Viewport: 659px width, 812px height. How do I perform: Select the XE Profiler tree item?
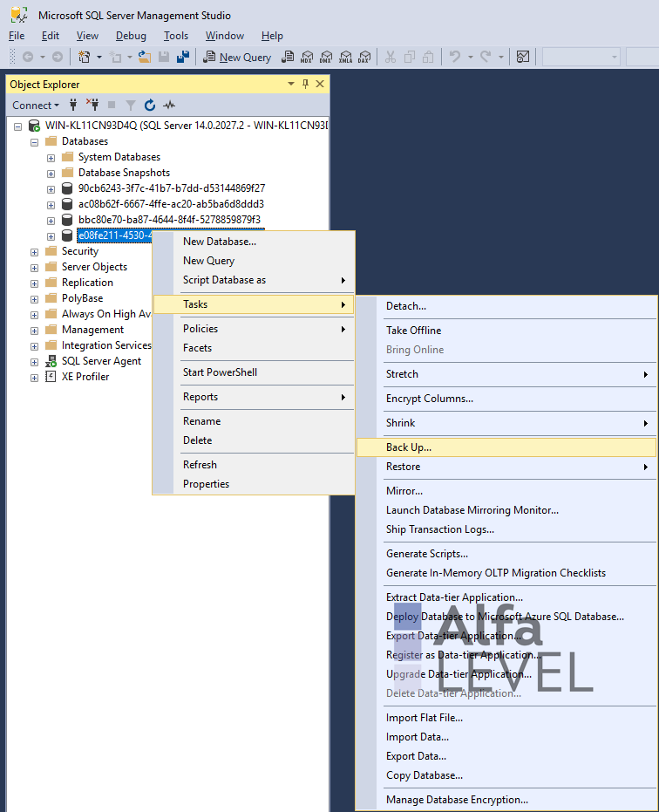85,377
